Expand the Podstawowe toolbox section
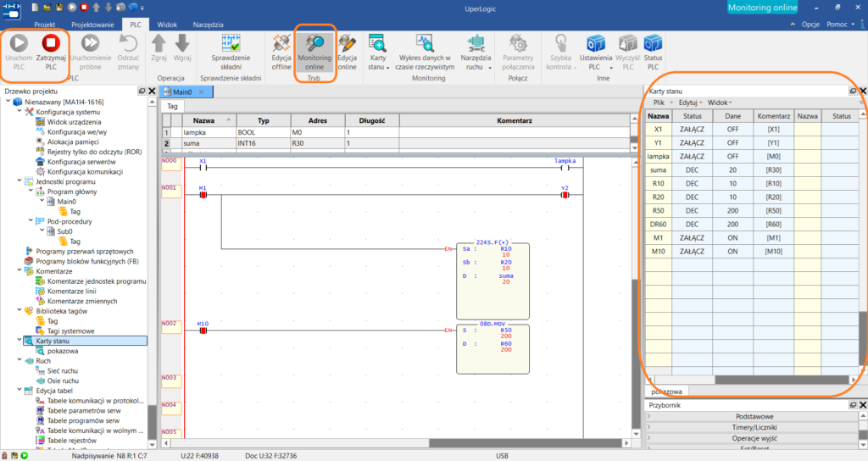The width and height of the screenshot is (868, 461). pyautogui.click(x=754, y=416)
